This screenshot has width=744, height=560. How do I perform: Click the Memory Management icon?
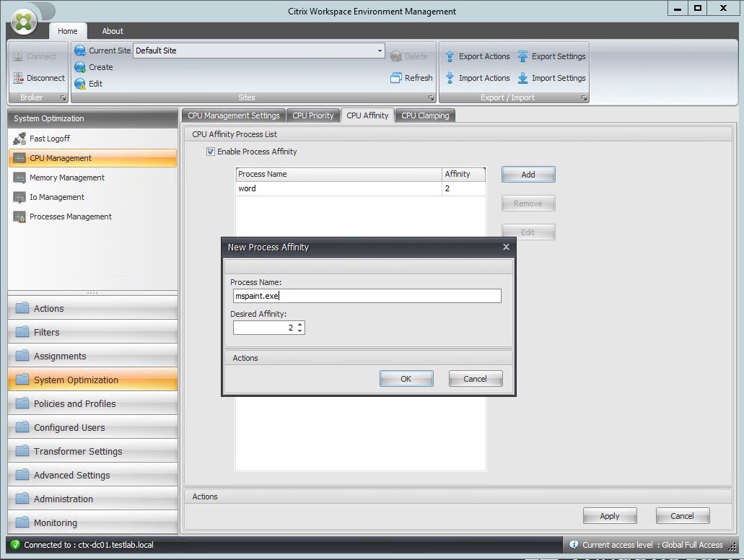point(19,178)
